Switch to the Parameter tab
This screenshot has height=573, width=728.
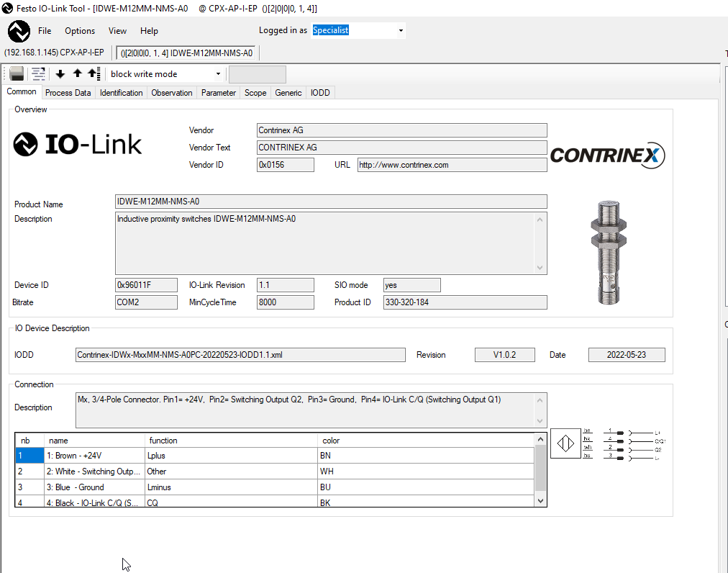(219, 92)
